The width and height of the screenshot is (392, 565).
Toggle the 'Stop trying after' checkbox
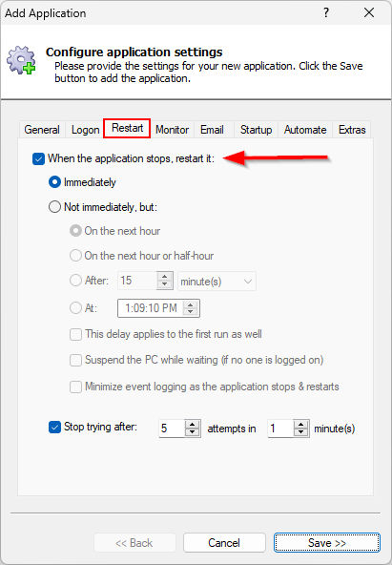[54, 427]
